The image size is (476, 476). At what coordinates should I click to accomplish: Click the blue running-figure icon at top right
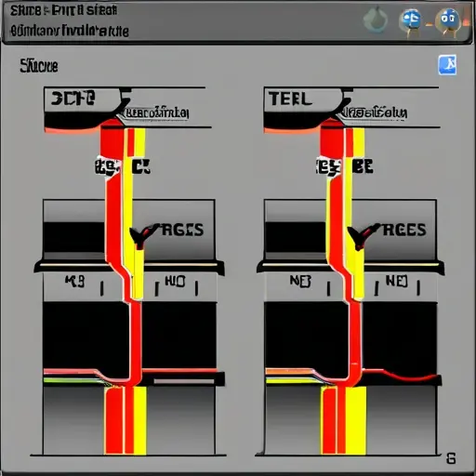pyautogui.click(x=447, y=65)
